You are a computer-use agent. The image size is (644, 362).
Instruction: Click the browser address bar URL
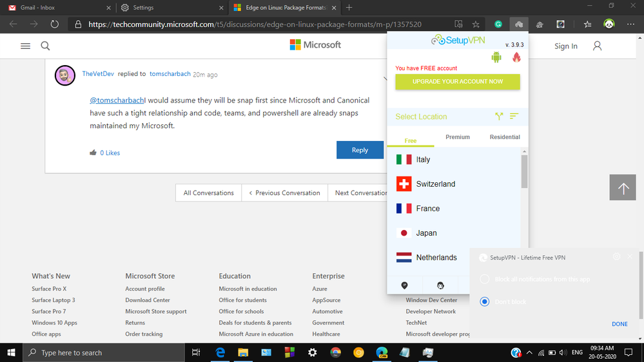[255, 24]
